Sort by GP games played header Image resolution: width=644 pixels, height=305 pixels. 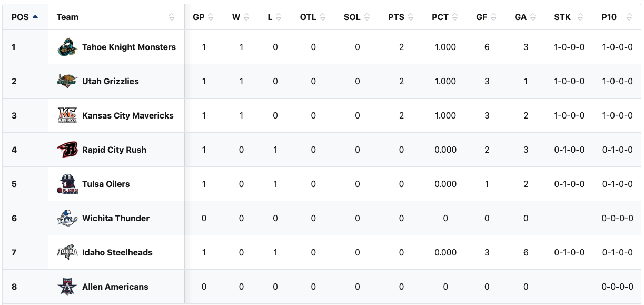[203, 17]
